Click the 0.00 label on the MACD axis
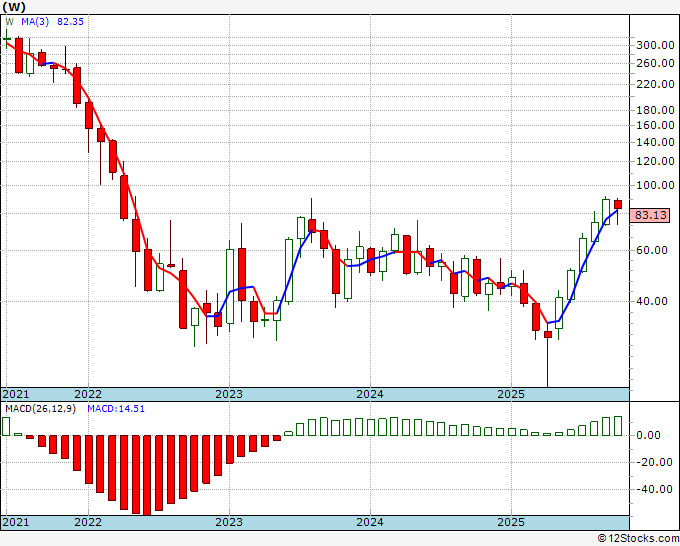The image size is (680, 546). click(648, 435)
